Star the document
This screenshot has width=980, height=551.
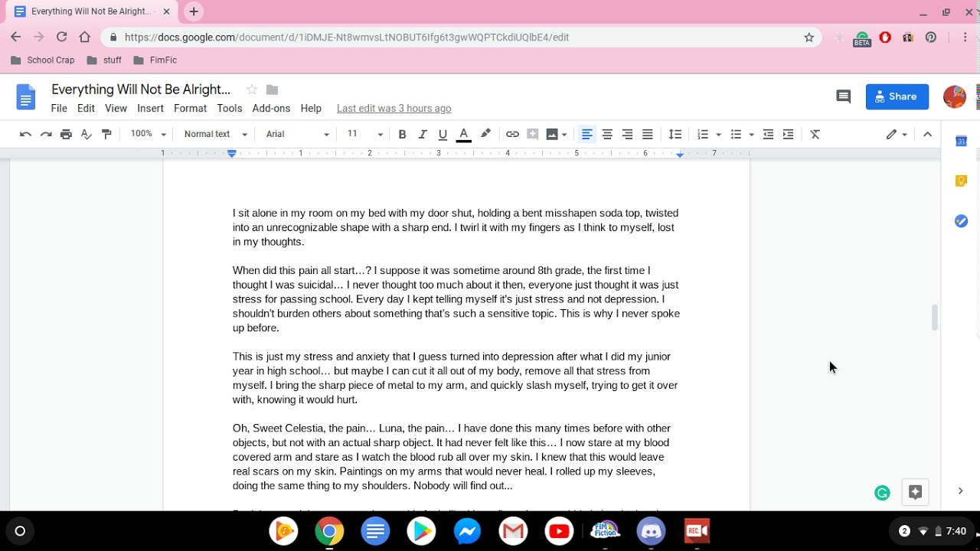(x=252, y=90)
